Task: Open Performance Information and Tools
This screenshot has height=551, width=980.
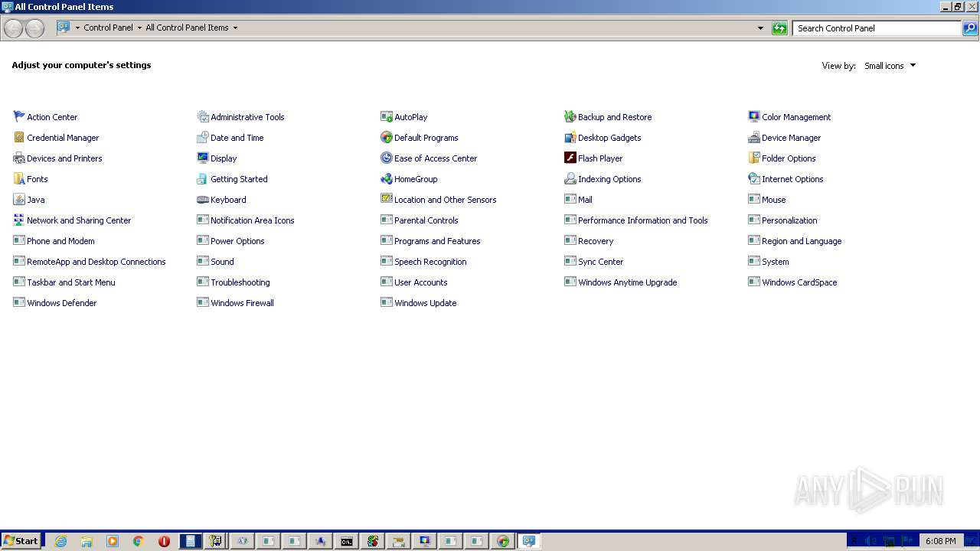Action: tap(642, 220)
